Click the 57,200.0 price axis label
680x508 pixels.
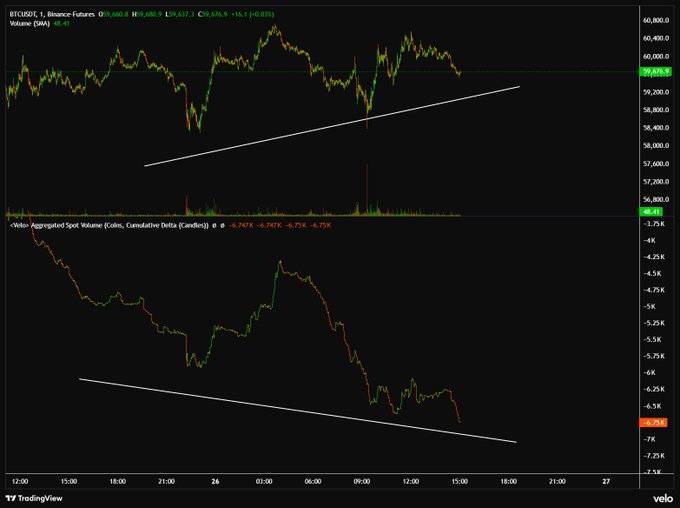point(656,181)
